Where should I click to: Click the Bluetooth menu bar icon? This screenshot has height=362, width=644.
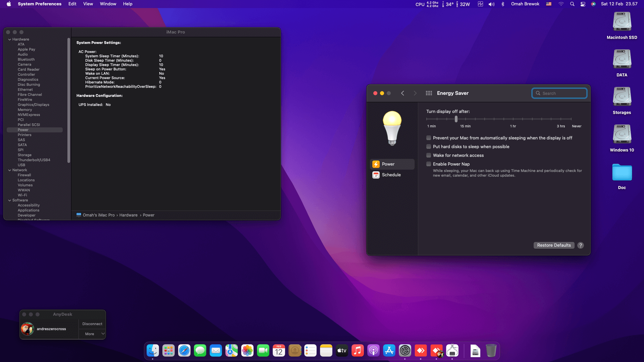[x=502, y=4]
